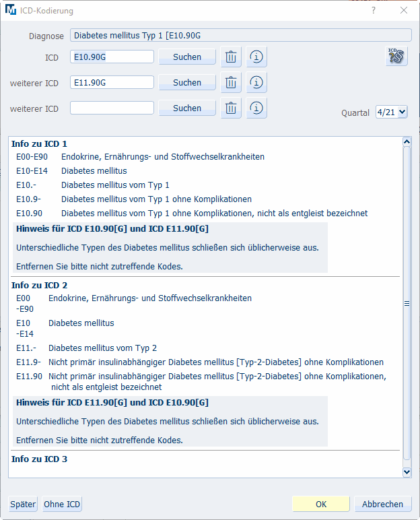Show info for ICD E10.90G
The image size is (420, 520).
point(256,57)
